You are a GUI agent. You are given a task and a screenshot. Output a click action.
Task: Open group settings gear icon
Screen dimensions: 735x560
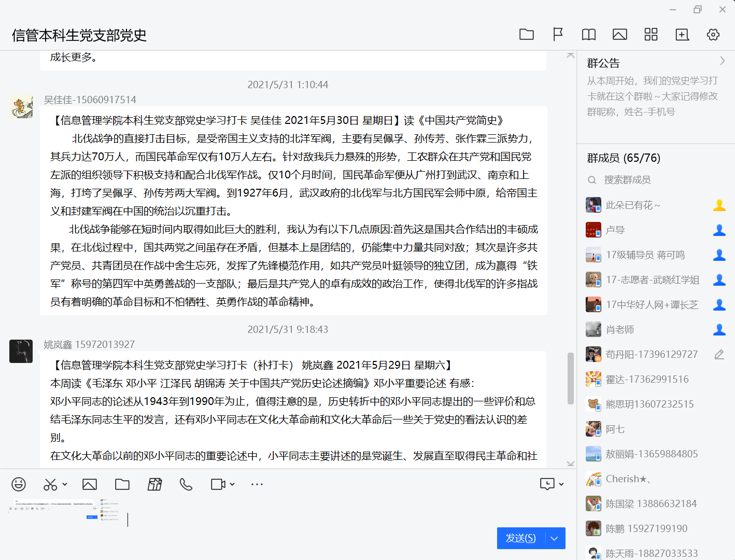713,35
